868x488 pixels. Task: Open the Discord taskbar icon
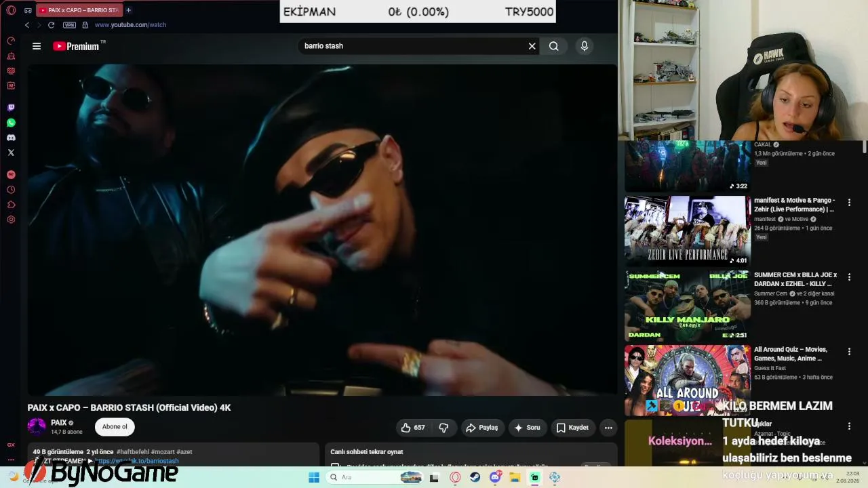[x=496, y=477]
